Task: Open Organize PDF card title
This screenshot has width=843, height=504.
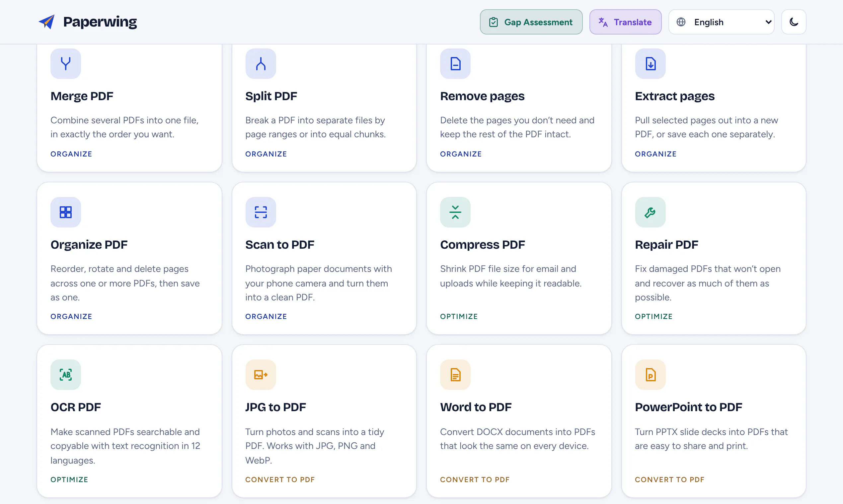Action: tap(89, 244)
